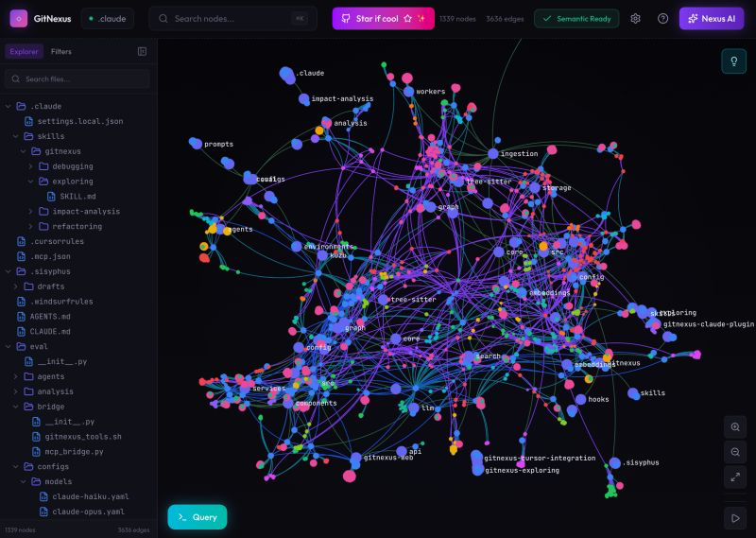Expand the drafts folder
756x538 pixels.
[15, 286]
